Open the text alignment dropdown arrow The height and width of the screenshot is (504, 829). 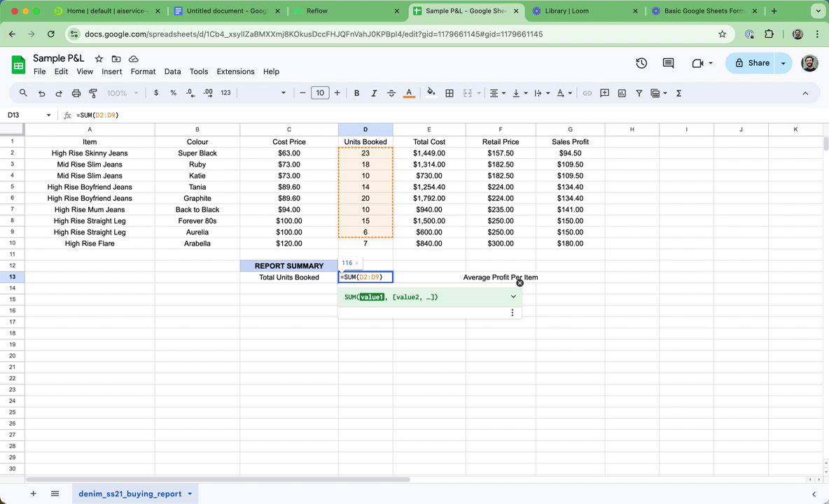(x=503, y=92)
